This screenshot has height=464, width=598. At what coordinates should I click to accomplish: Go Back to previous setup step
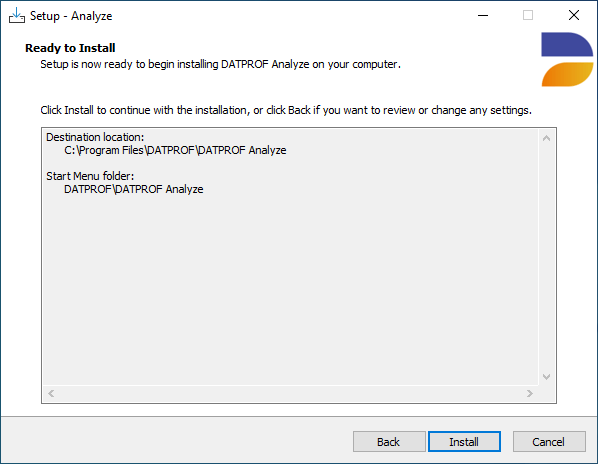[x=389, y=442]
